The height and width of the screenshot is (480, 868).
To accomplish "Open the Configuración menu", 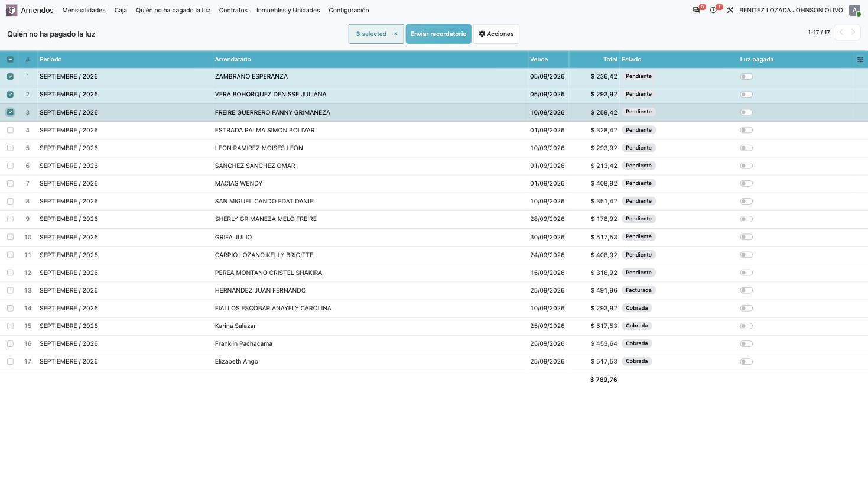I will pyautogui.click(x=349, y=10).
